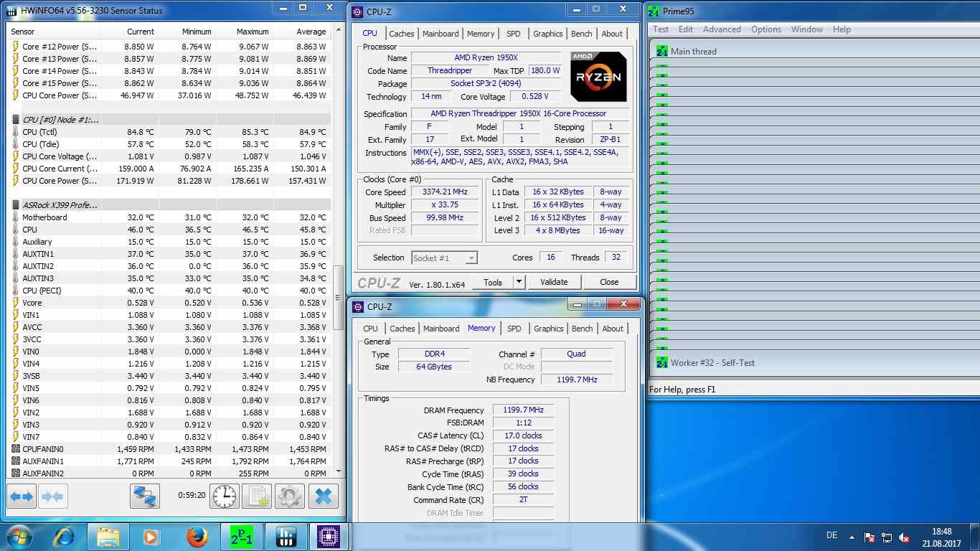
Task: Switch to Mainboard tab in upper CPU-Z
Action: point(440,34)
